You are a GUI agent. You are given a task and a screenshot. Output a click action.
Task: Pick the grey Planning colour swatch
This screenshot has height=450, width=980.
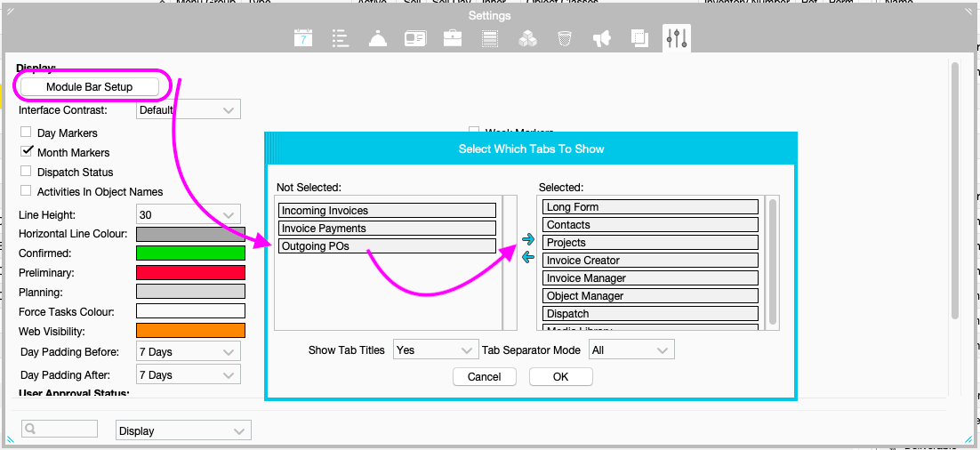(190, 292)
